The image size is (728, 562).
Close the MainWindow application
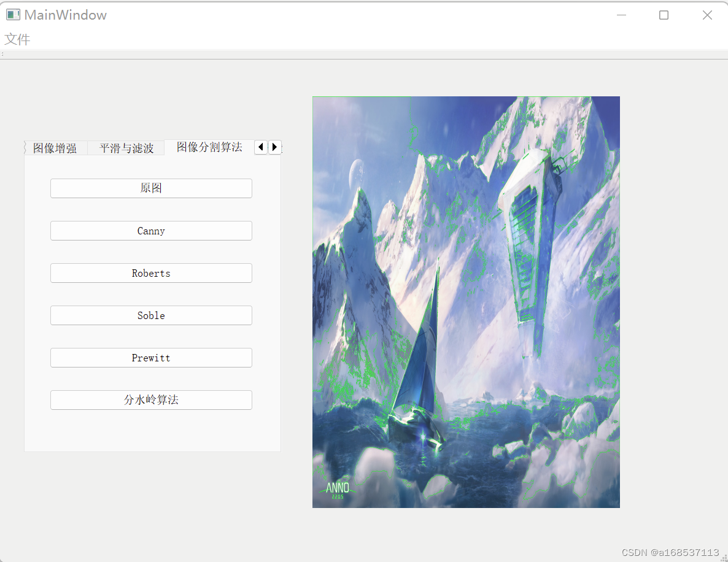707,15
